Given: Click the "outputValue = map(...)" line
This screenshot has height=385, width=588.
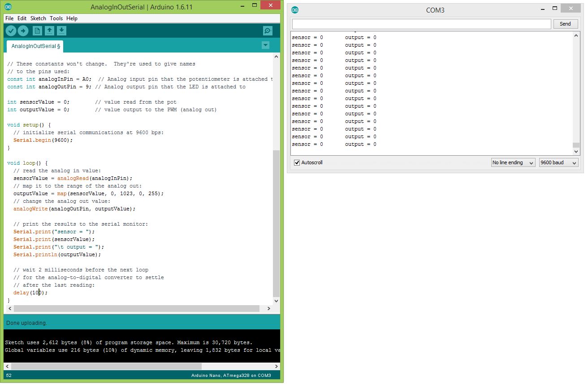Looking at the screenshot, I should click(x=89, y=193).
